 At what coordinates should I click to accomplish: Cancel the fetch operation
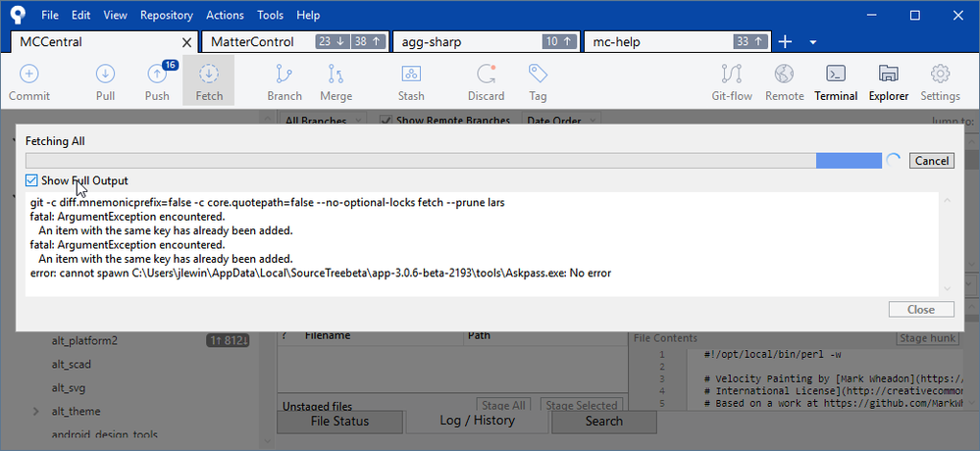[931, 161]
